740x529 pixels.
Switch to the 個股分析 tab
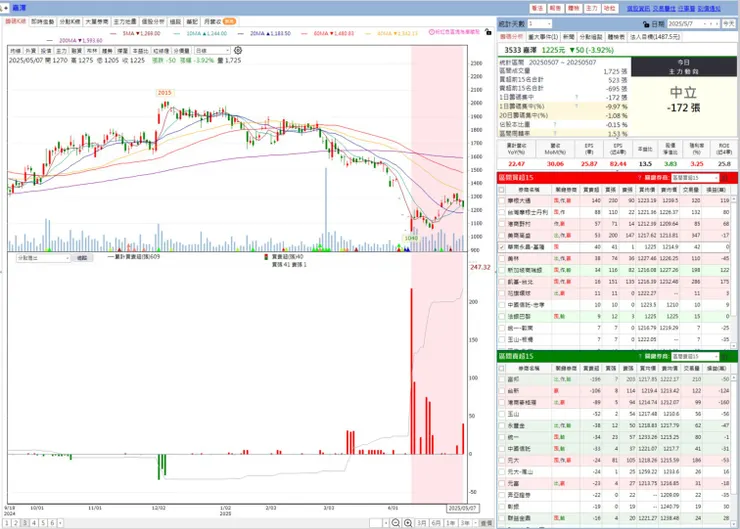[x=153, y=22]
